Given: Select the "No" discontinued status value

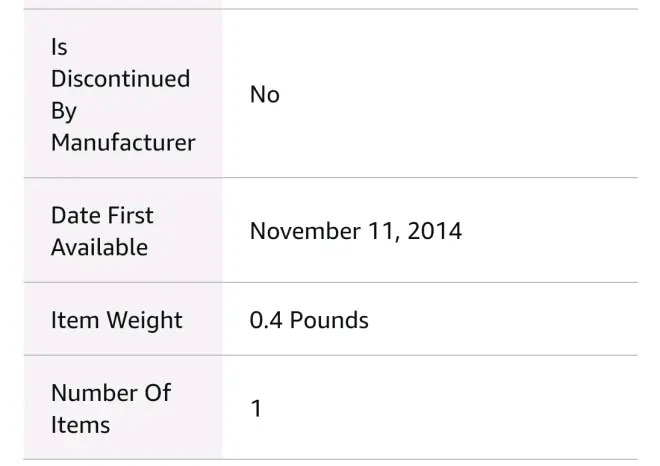Looking at the screenshot, I should (264, 95).
